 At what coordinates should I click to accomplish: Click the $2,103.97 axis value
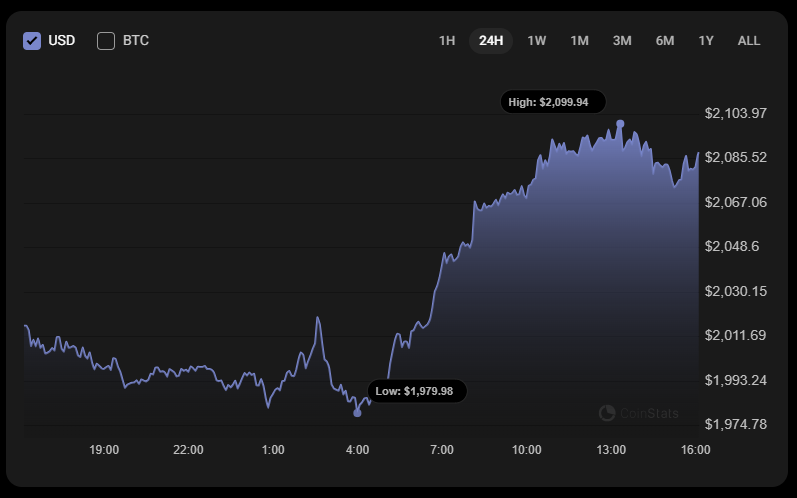tap(735, 113)
